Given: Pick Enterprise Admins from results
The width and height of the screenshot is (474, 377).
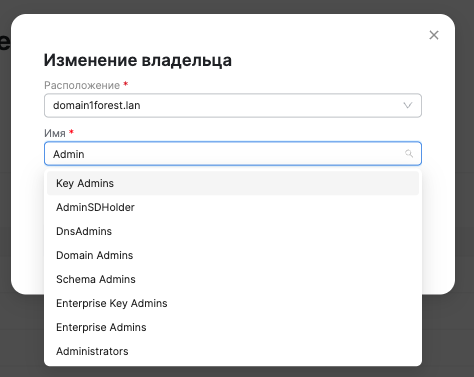Looking at the screenshot, I should click(x=233, y=327).
